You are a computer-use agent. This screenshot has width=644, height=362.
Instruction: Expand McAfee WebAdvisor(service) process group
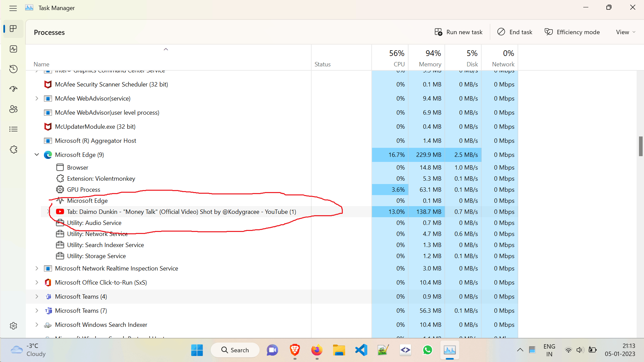tap(37, 99)
